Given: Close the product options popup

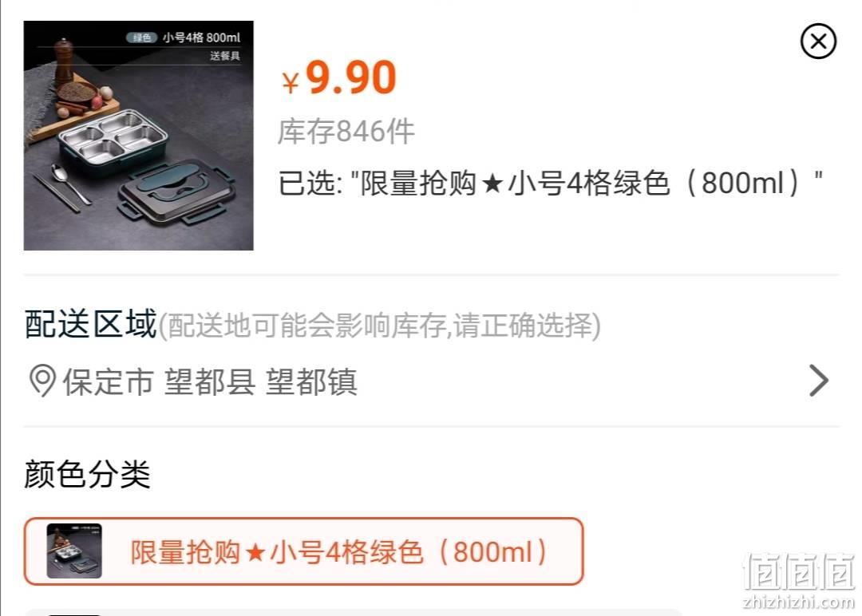Looking at the screenshot, I should click(818, 41).
